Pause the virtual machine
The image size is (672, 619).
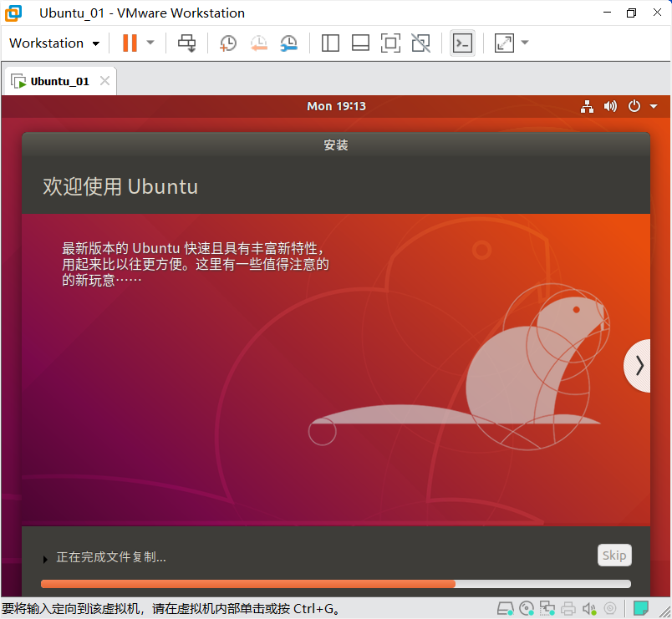tap(130, 43)
